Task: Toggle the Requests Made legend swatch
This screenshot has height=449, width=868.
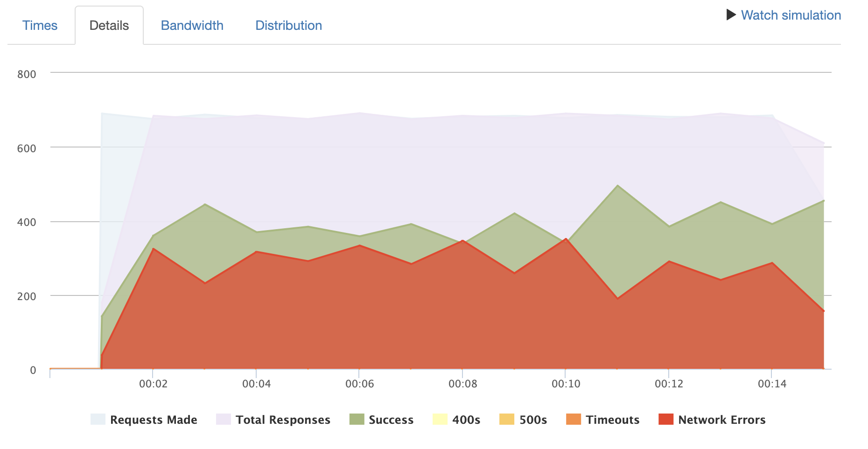Action: coord(98,419)
